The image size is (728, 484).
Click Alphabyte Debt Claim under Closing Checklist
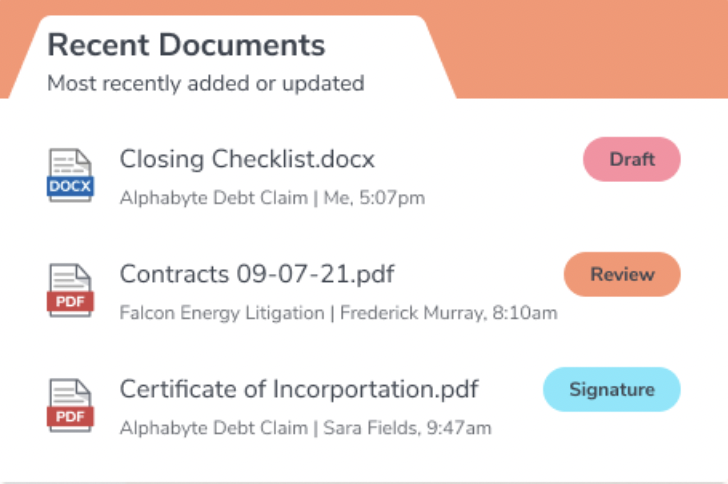[213, 198]
